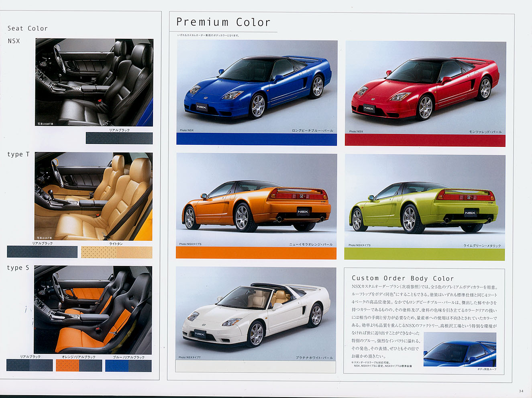Pick the Monza Red Pearl color bar

pos(425,140)
